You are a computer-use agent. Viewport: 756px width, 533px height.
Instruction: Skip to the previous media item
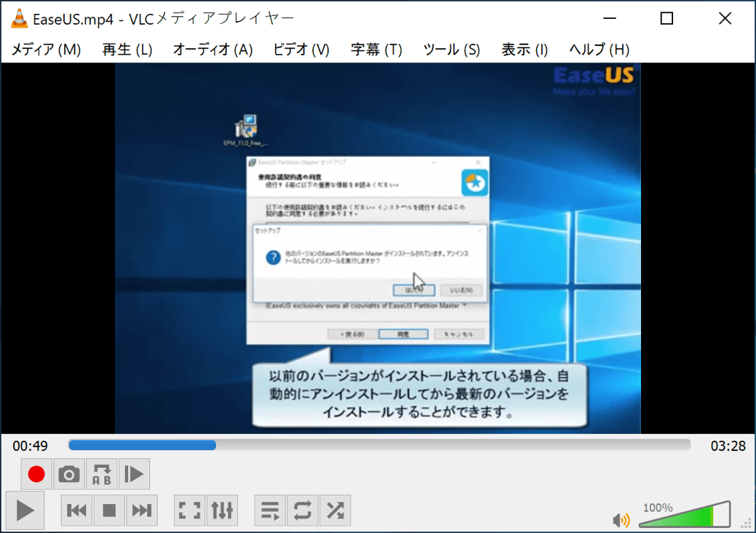coord(77,510)
